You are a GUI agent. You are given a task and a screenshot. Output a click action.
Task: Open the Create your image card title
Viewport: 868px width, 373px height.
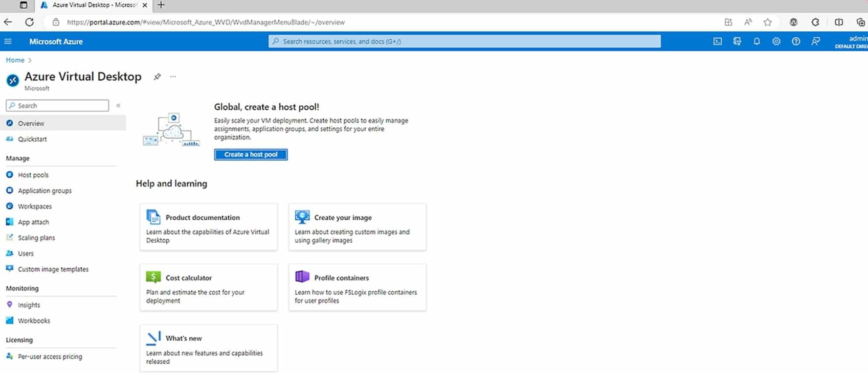pos(343,217)
